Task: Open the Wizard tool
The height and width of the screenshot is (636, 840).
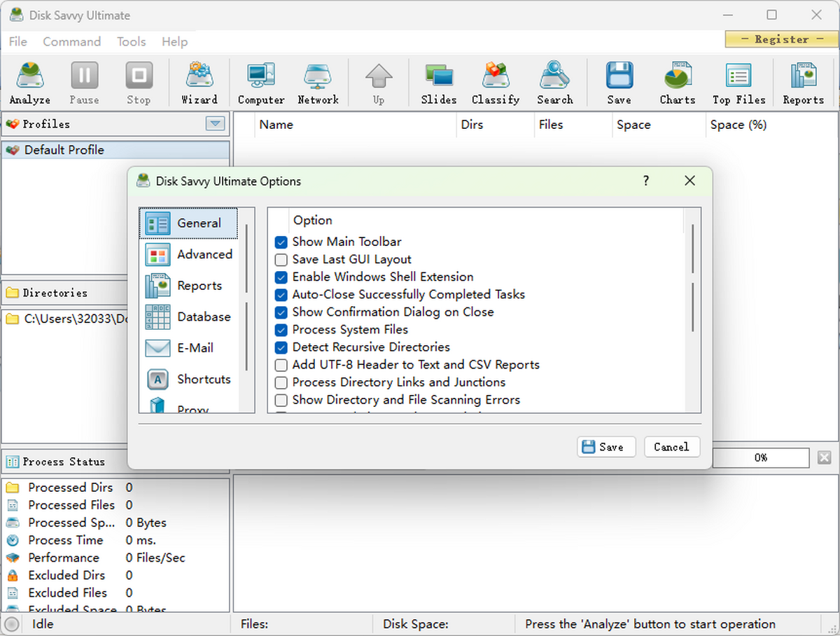Action: 199,82
